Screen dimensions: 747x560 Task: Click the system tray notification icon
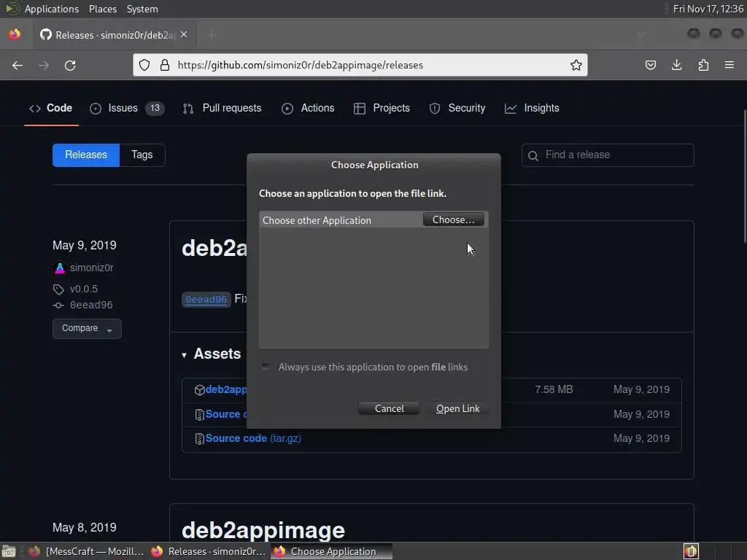pyautogui.click(x=691, y=551)
